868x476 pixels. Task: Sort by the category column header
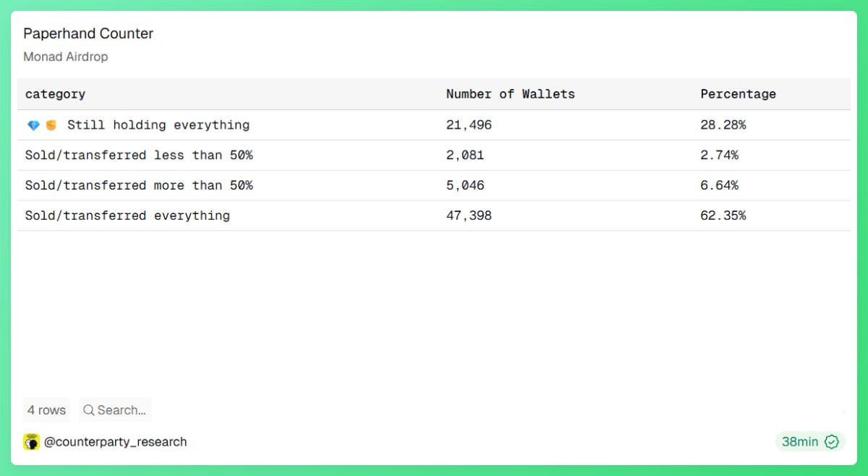click(55, 94)
